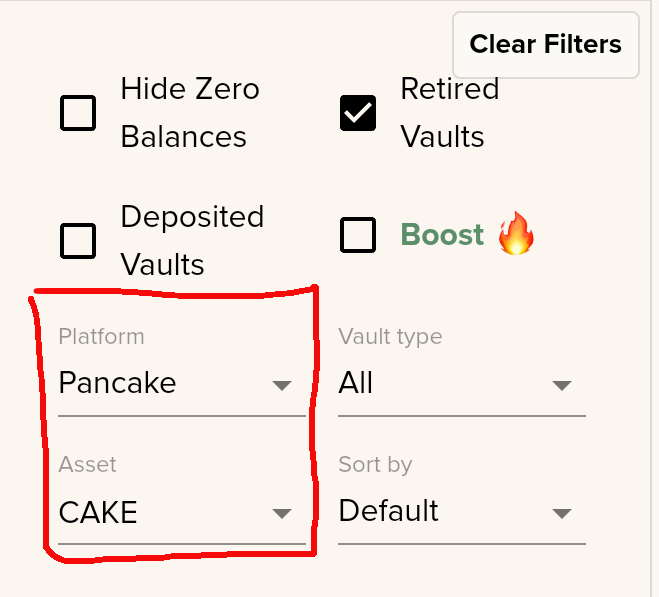659x597 pixels.
Task: Tick the Deposited Vaults checkbox
Action: click(x=78, y=240)
